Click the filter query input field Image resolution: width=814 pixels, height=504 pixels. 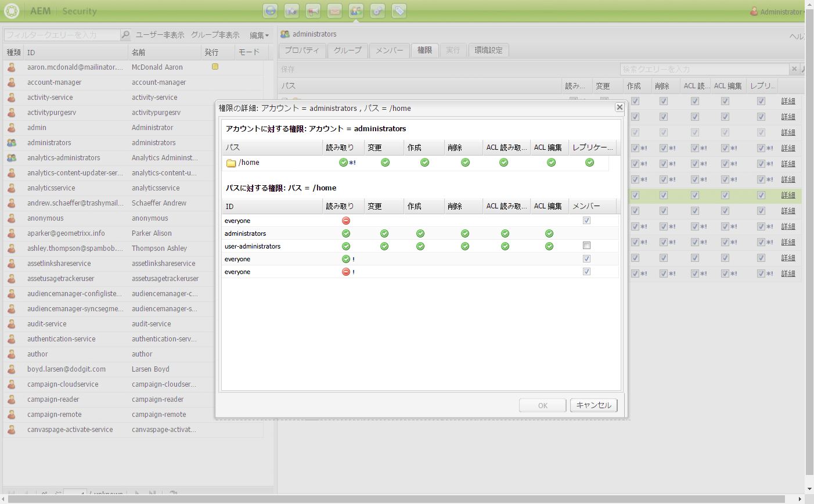point(62,35)
